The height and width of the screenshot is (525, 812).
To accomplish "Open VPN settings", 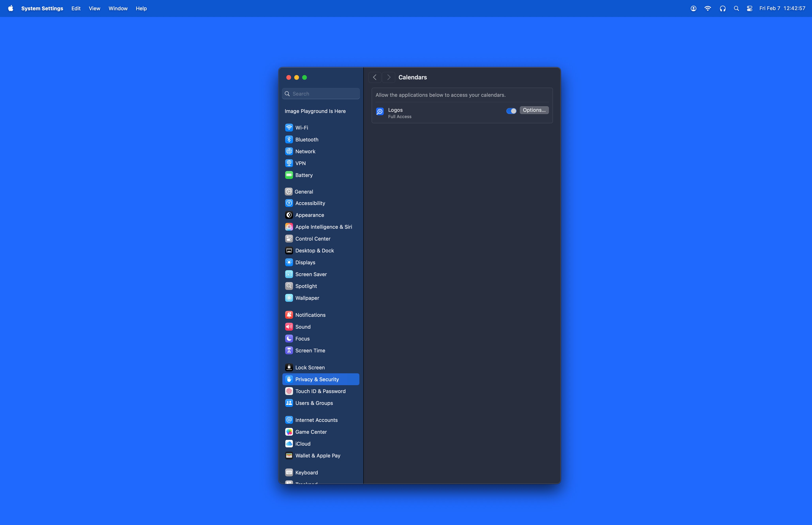I will pos(321,163).
